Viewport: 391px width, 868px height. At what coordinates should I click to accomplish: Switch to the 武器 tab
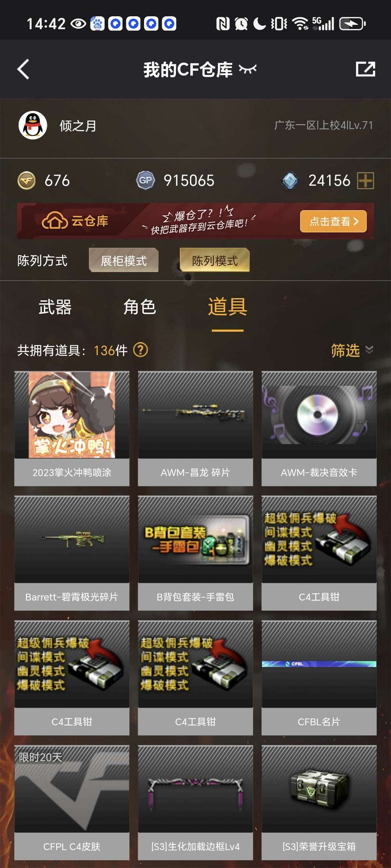(x=55, y=307)
